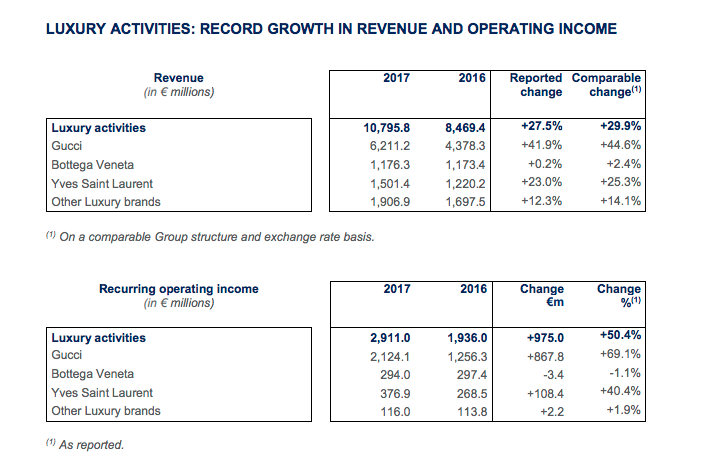The width and height of the screenshot is (710, 472).
Task: Select the value 268.5
Action: click(472, 394)
